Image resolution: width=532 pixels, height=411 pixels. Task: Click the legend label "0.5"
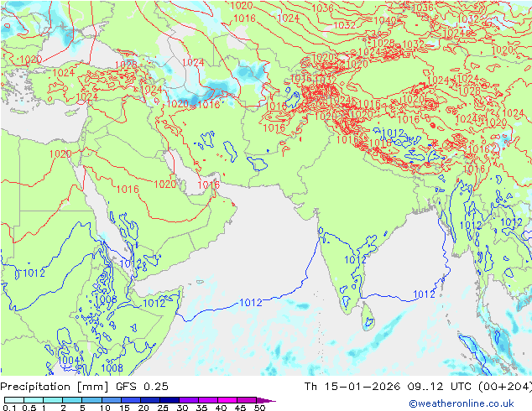29,408
